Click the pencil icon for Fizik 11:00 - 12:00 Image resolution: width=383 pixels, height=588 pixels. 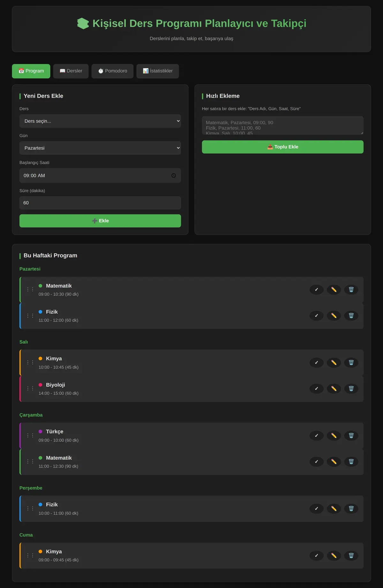tap(334, 316)
